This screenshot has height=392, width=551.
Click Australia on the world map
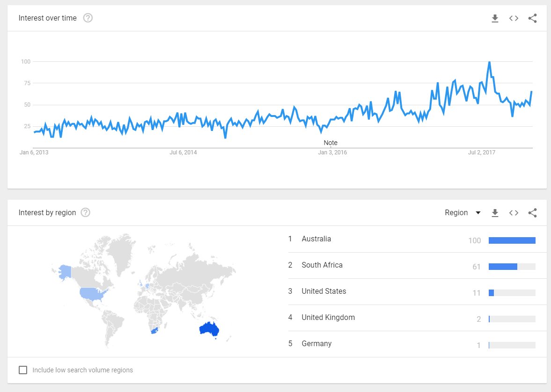209,329
